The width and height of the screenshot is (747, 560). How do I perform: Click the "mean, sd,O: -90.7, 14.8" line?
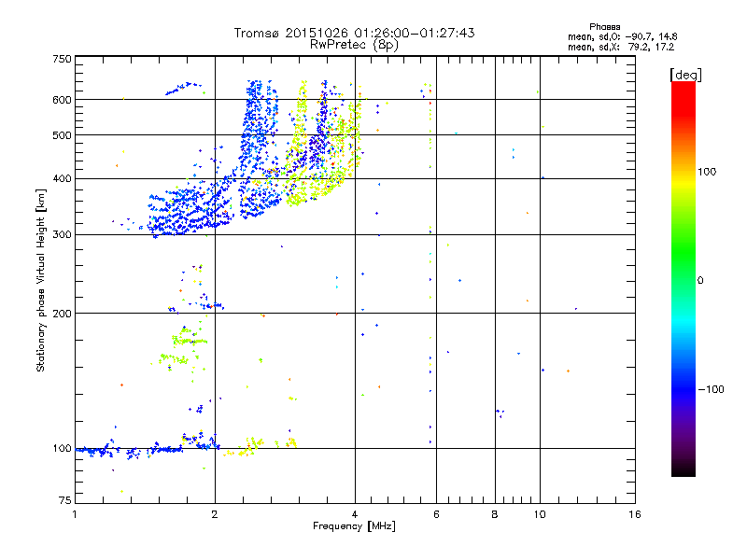(622, 36)
